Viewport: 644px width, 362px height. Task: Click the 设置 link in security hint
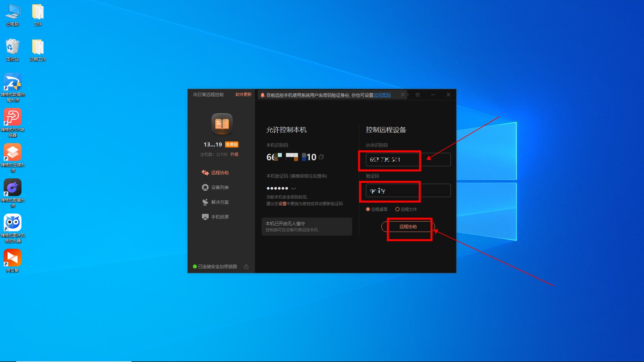point(282,204)
